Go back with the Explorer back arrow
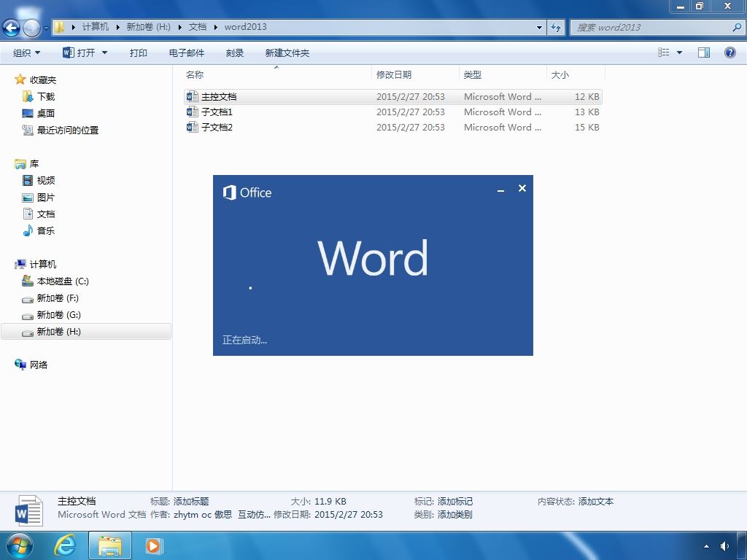 point(11,28)
